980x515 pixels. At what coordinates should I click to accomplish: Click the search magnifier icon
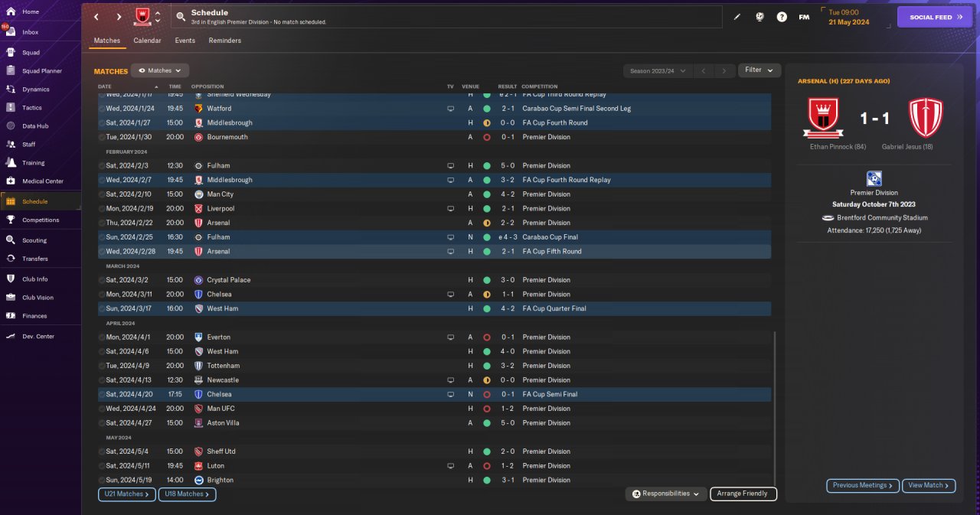180,16
